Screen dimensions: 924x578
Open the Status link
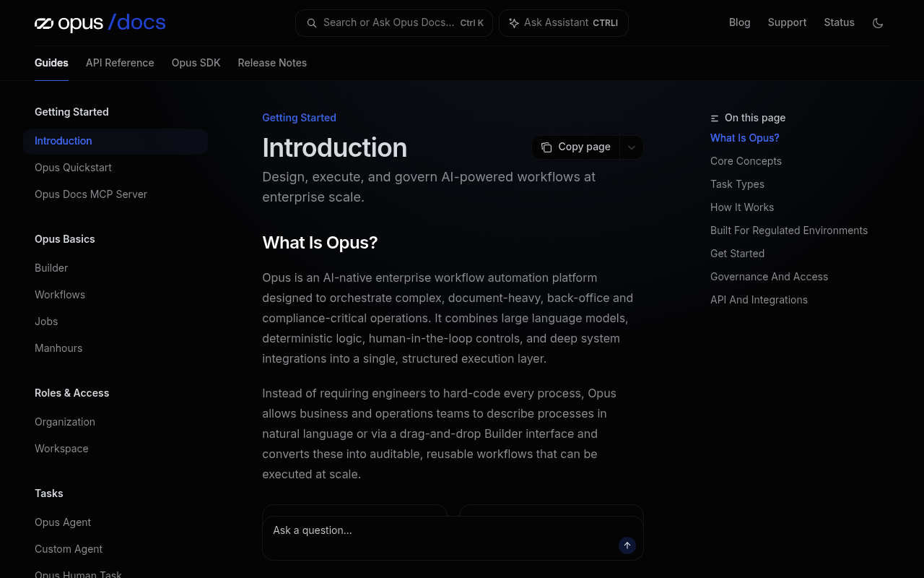(x=840, y=22)
